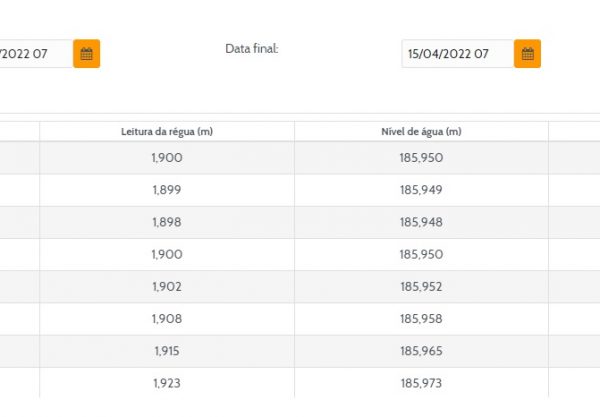Click the 1,900 reading in the first table row
600x417 pixels.
167,158
